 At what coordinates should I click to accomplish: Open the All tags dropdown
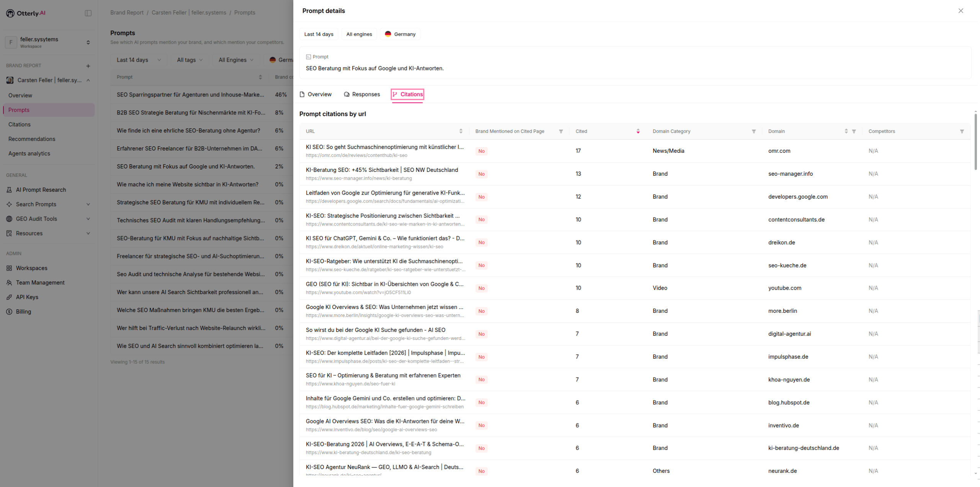[190, 60]
